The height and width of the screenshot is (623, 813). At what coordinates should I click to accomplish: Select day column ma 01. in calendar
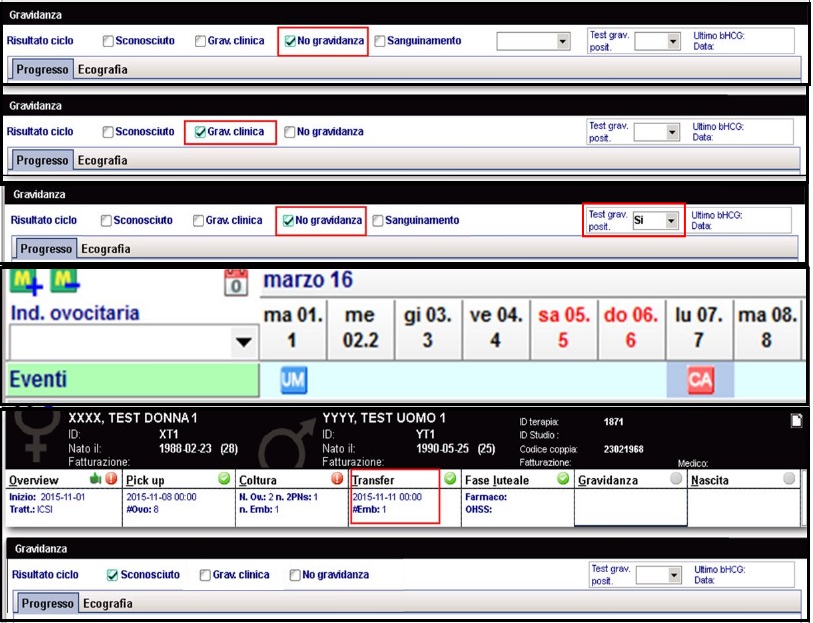[x=293, y=328]
